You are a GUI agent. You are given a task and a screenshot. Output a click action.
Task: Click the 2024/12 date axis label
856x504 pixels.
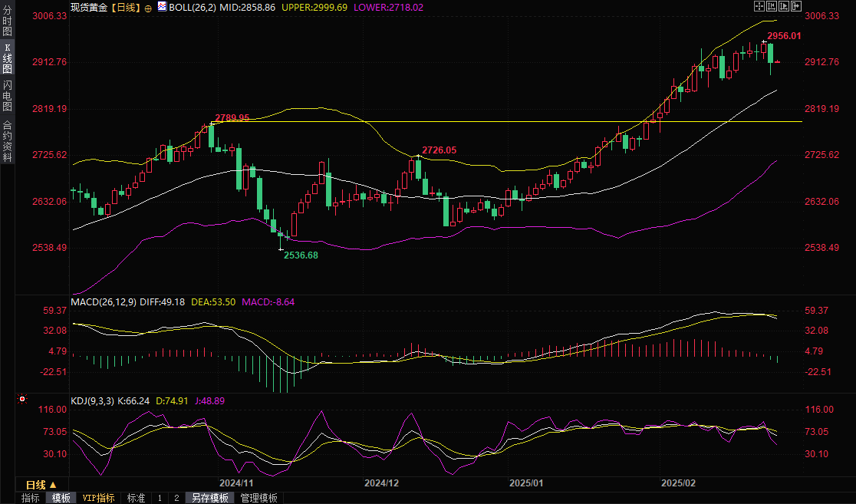(x=382, y=483)
